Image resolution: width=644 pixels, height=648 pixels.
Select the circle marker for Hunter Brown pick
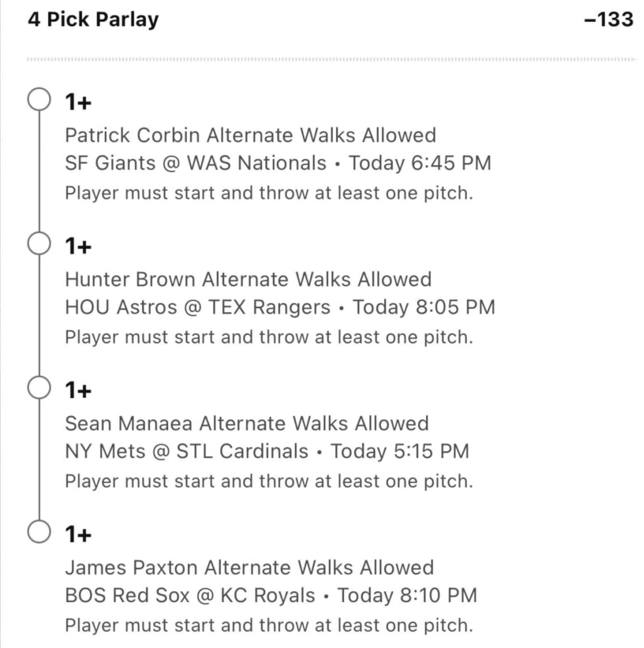click(x=39, y=244)
